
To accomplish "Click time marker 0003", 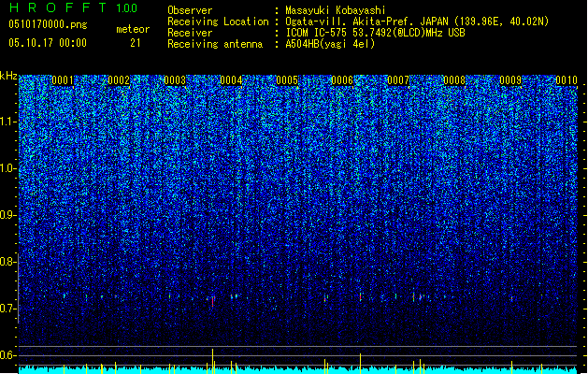I will point(175,80).
